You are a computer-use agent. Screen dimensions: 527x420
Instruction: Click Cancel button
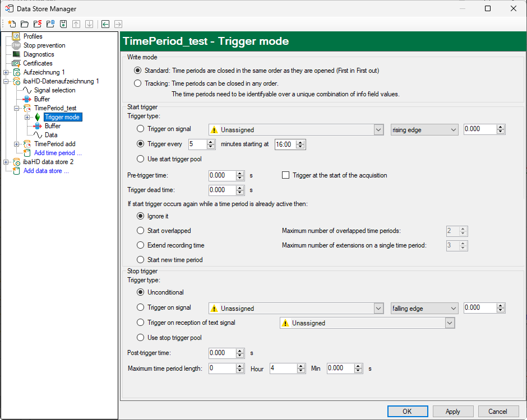pyautogui.click(x=498, y=411)
